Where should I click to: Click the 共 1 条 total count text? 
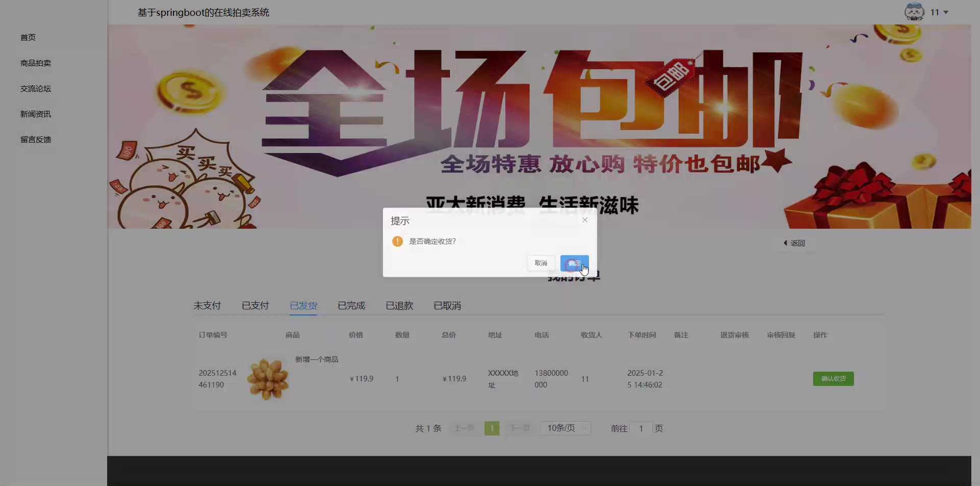[428, 429]
